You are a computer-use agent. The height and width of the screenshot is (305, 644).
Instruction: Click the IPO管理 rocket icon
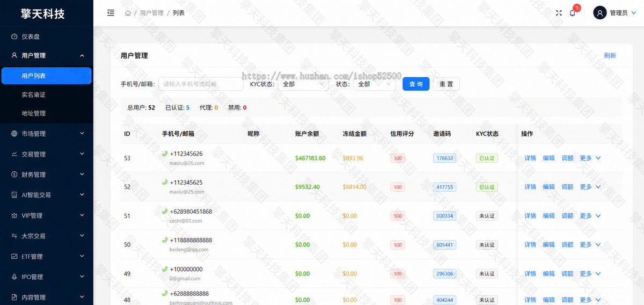(x=14, y=277)
